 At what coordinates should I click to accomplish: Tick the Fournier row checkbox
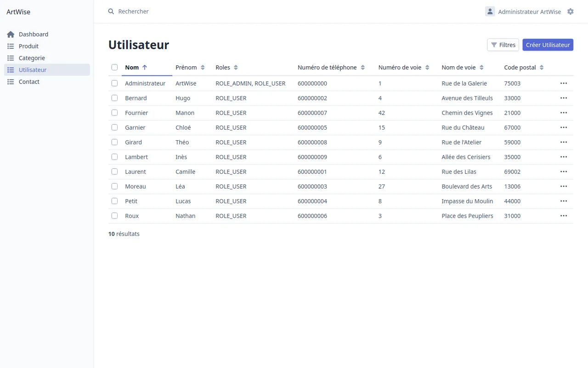tap(114, 113)
